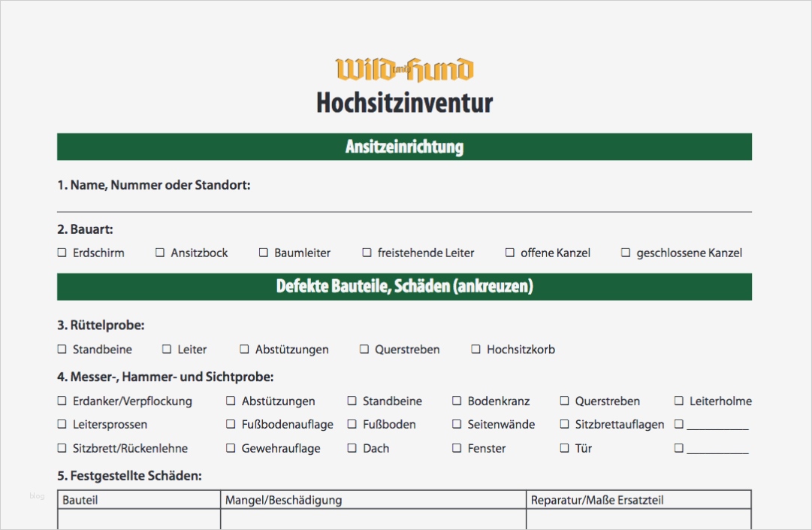812x530 pixels.
Task: Check the Fußboden checkbox
Action: [352, 424]
